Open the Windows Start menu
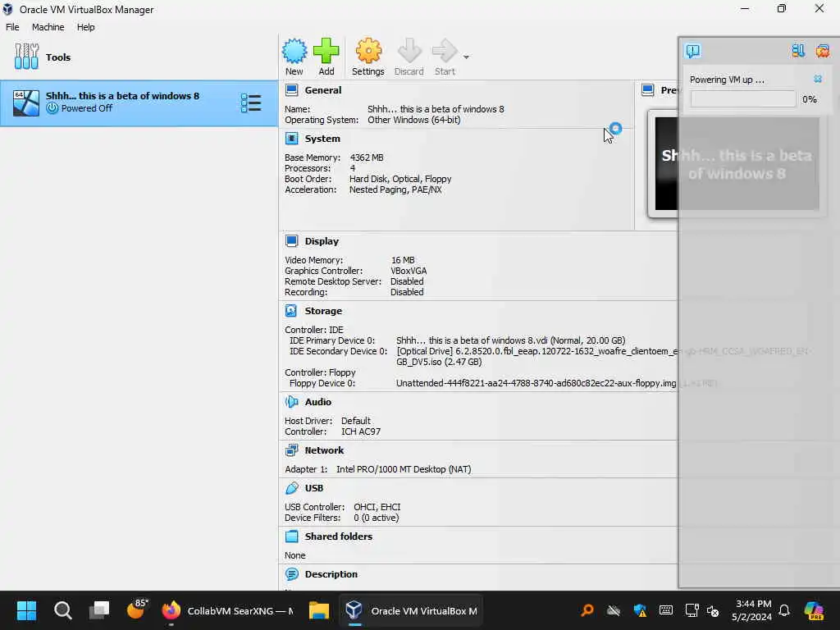Image resolution: width=840 pixels, height=630 pixels. (26, 610)
